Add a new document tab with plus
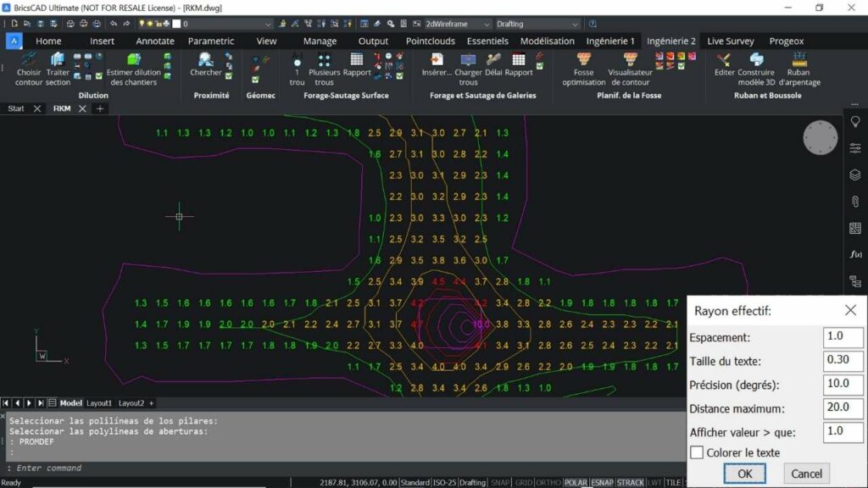 click(100, 108)
